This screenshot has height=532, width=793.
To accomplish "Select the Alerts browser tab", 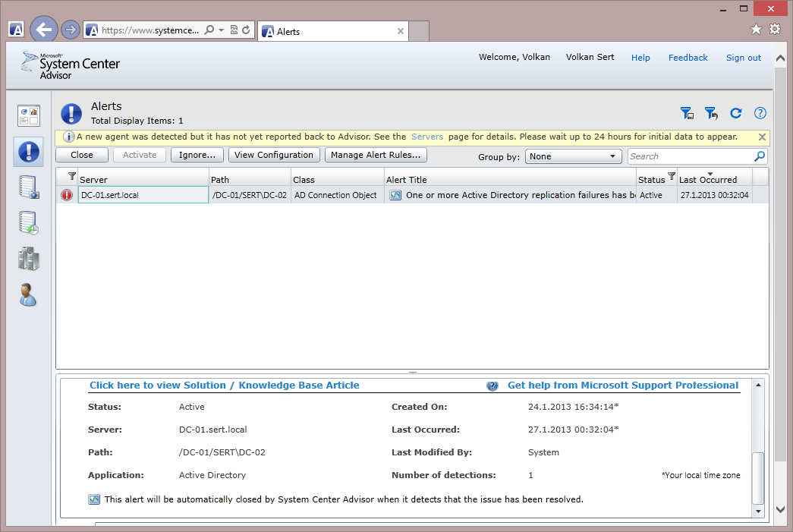I will coord(333,31).
